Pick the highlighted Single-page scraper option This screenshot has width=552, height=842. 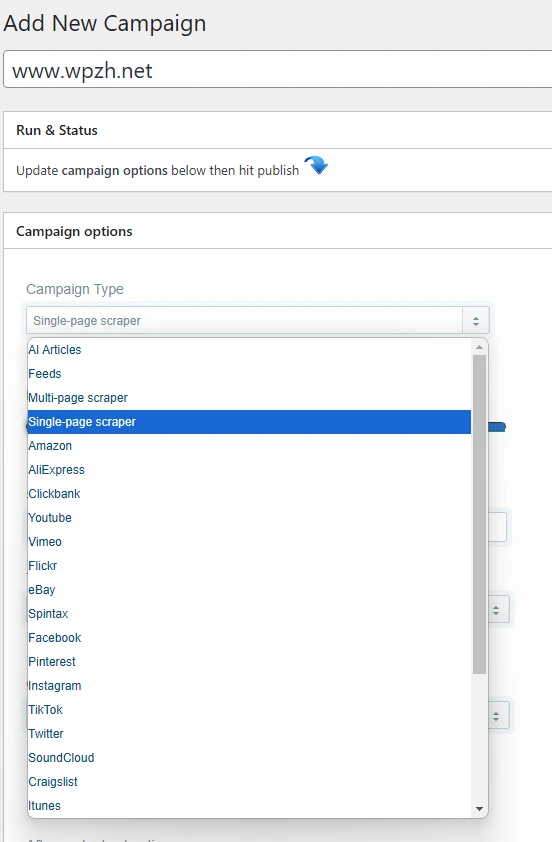click(249, 422)
